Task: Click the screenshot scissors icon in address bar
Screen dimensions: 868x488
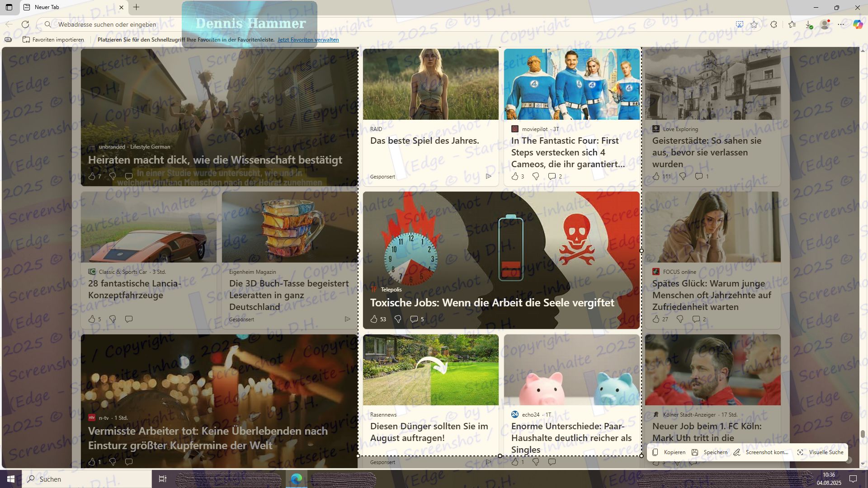Action: click(739, 24)
